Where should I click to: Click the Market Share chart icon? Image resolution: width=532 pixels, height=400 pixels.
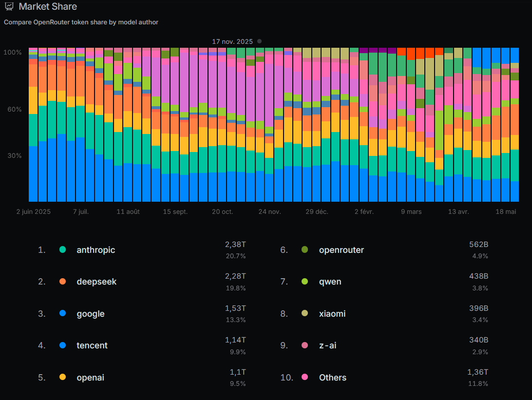[x=9, y=6]
